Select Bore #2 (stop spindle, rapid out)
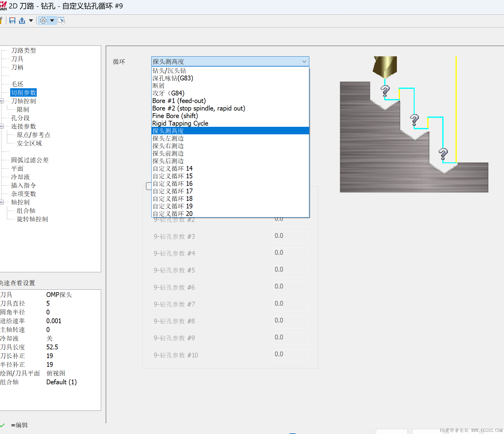Image resolution: width=504 pixels, height=434 pixels. pyautogui.click(x=230, y=108)
